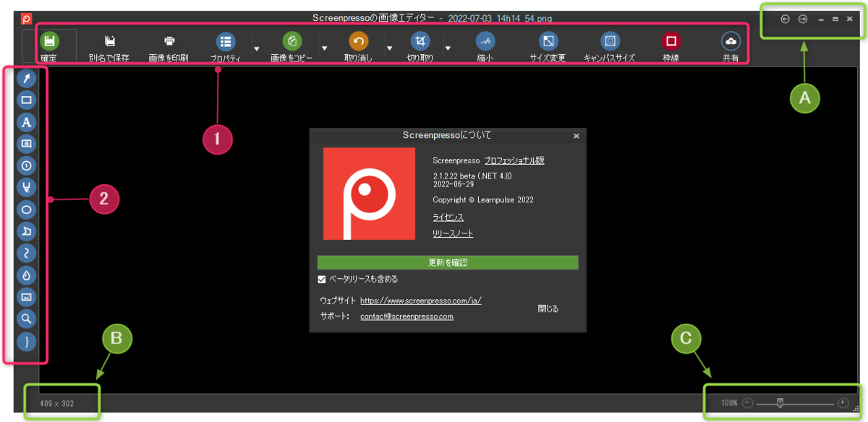This screenshot has width=868, height=422.
Task: Click the forward arrow in title bar
Action: pyautogui.click(x=803, y=19)
